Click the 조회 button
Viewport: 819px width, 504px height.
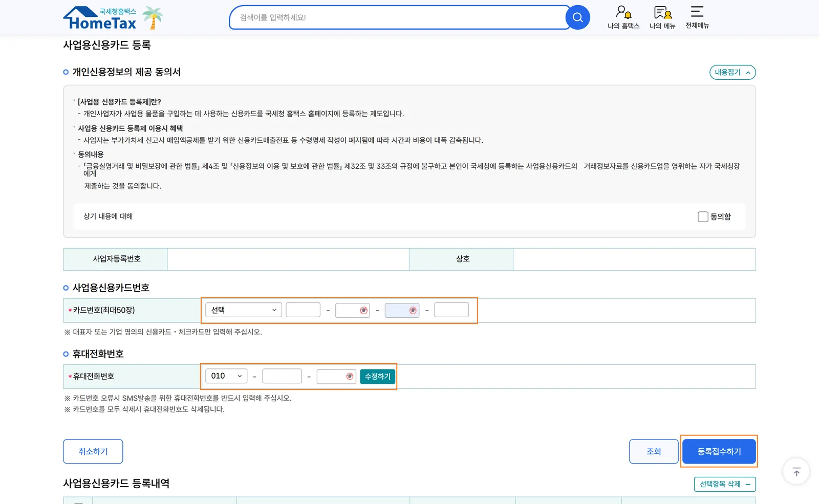coord(654,451)
